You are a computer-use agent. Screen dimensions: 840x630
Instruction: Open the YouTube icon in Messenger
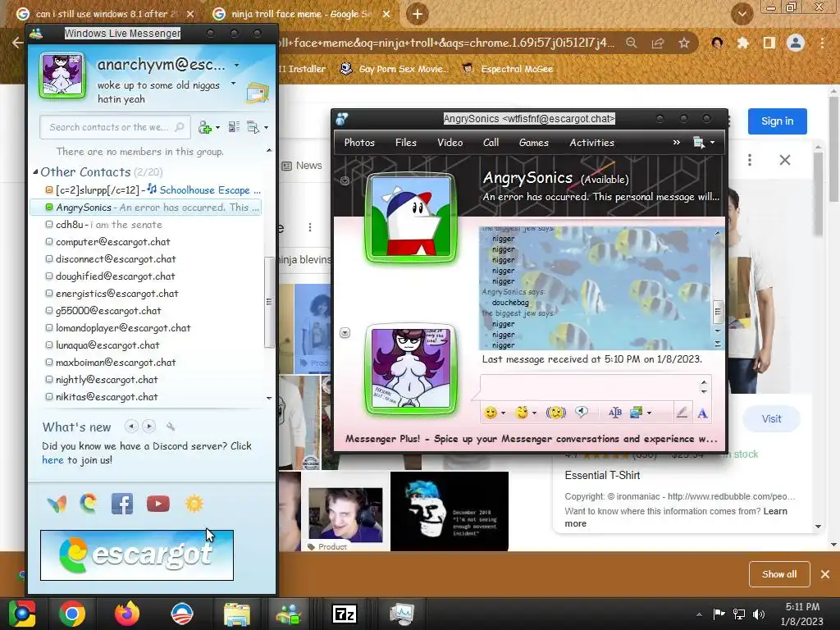pos(158,504)
